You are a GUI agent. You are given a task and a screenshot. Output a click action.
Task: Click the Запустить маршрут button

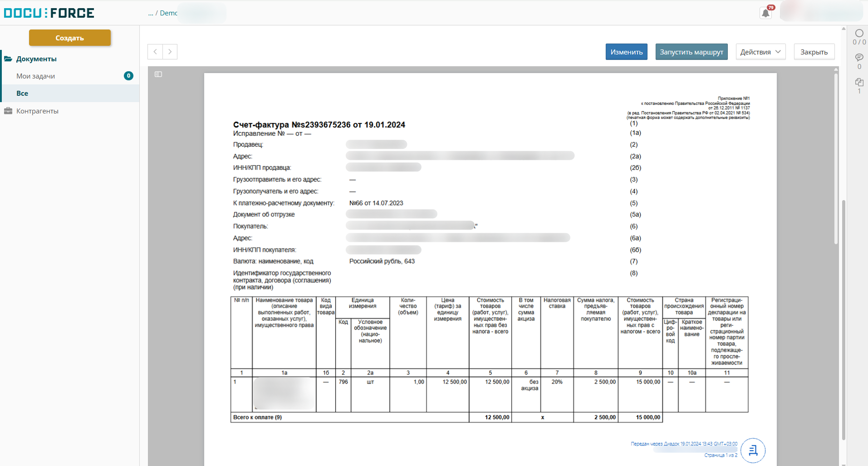pos(691,52)
